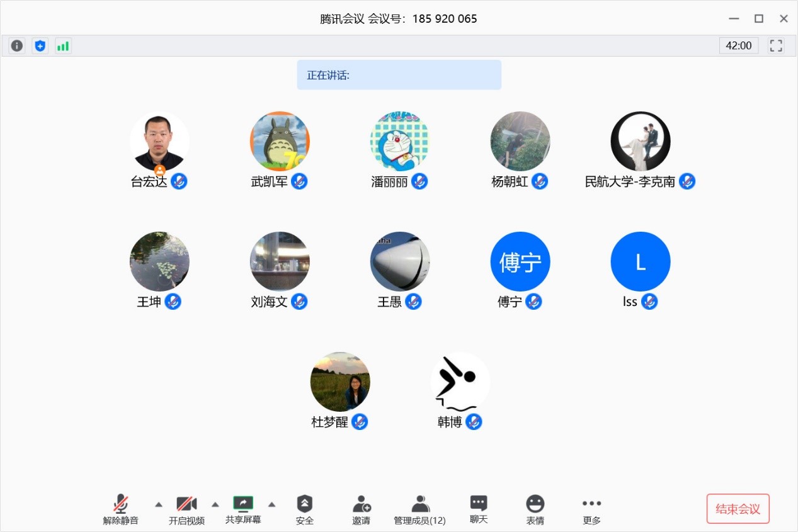The height and width of the screenshot is (532, 798).
Task: Click the blue security shield icon
Action: [x=40, y=45]
